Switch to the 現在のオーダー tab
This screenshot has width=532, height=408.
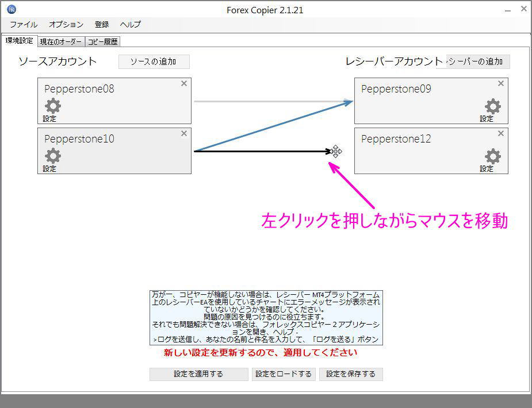click(x=60, y=41)
